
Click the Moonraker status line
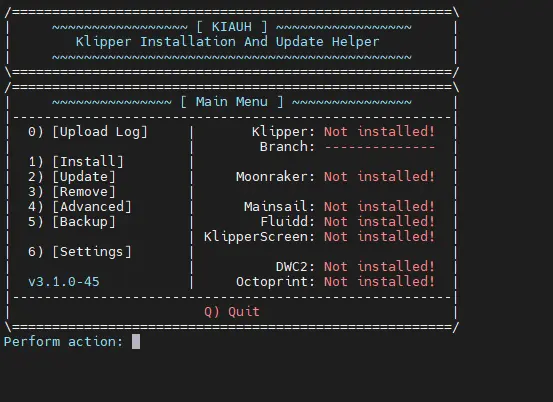[x=335, y=177]
